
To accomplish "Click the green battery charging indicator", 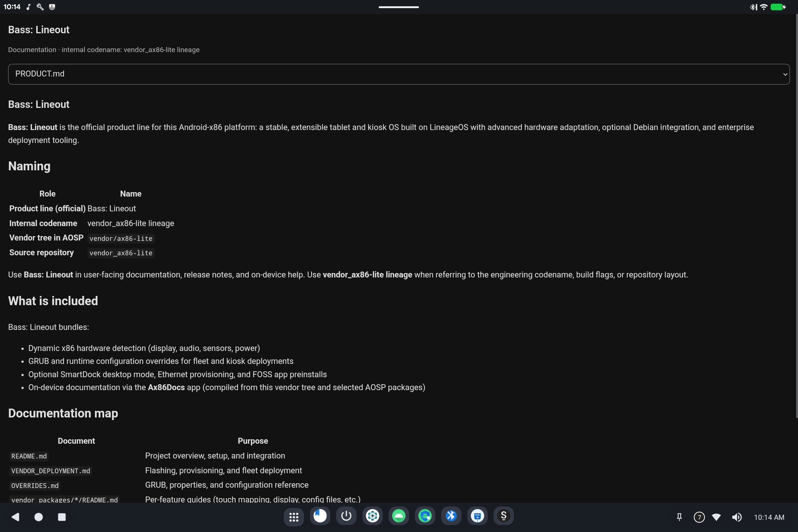I will tap(778, 7).
